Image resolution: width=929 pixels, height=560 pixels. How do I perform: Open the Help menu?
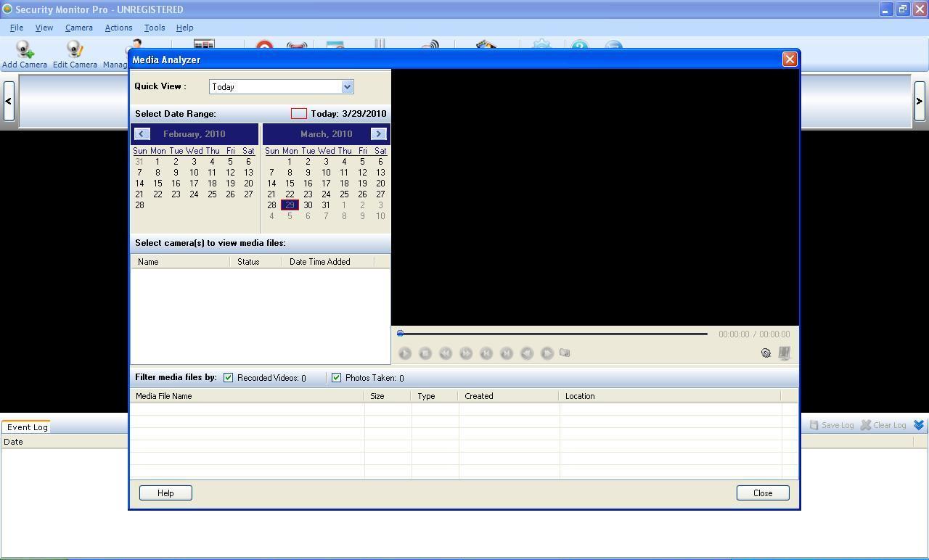click(184, 28)
